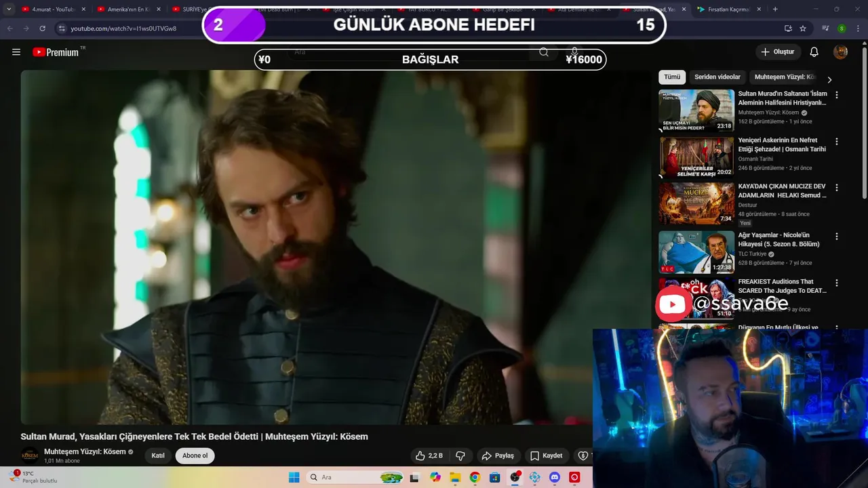Screen dimensions: 868x488
Task: Open the red app icon after Discord on the taskbar
Action: tap(575, 478)
